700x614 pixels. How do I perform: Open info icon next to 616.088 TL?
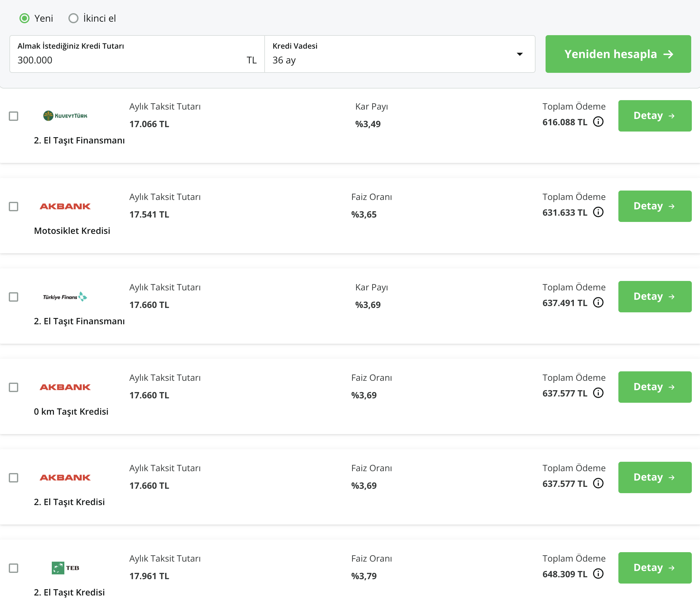(x=598, y=121)
